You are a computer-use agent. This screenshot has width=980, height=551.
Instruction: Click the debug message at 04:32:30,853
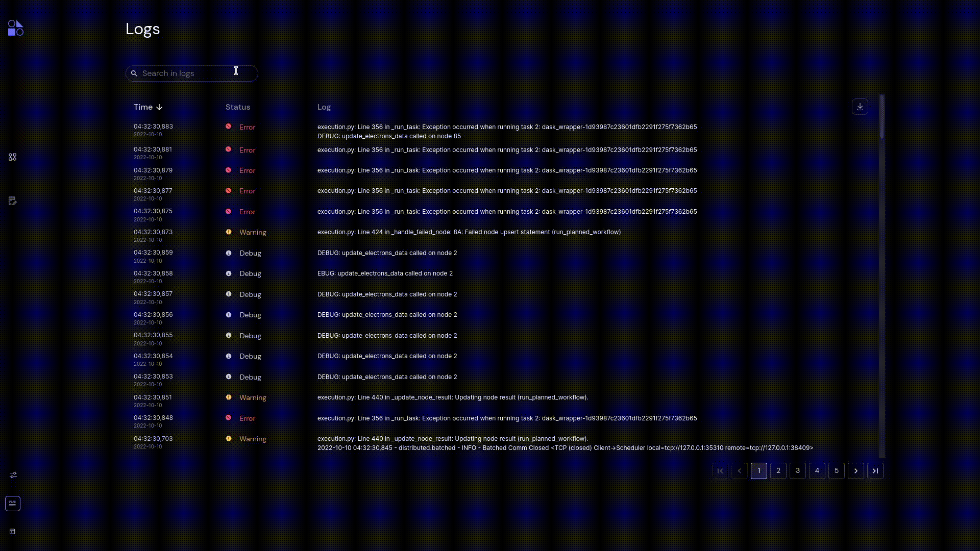coord(387,377)
